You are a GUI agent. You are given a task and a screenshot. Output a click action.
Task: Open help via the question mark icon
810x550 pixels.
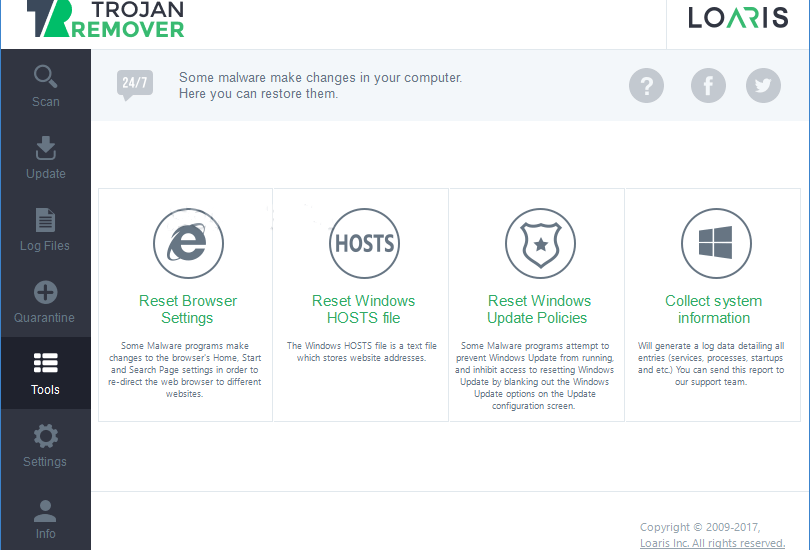click(646, 85)
